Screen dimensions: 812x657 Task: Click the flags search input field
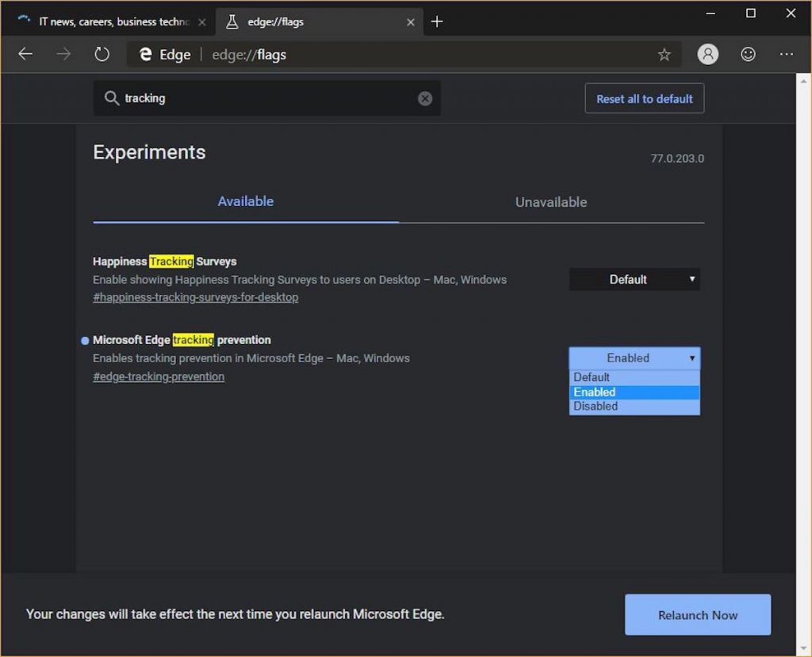(266, 98)
